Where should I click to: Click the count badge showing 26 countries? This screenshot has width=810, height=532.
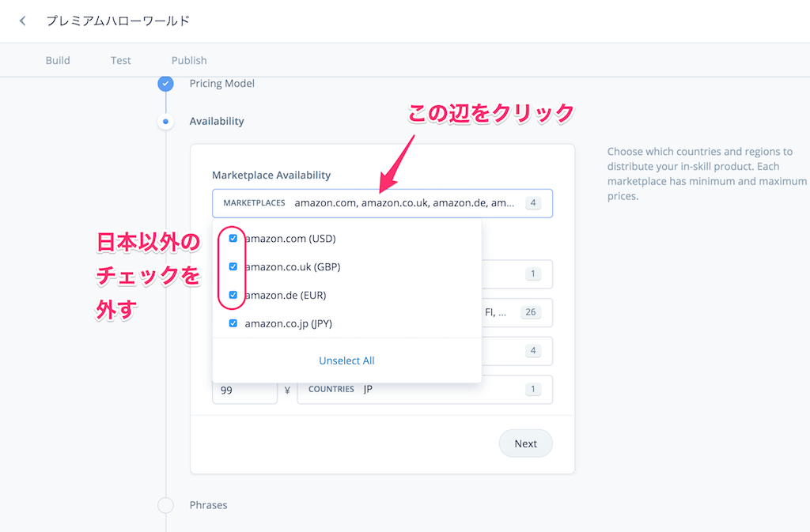tap(533, 312)
